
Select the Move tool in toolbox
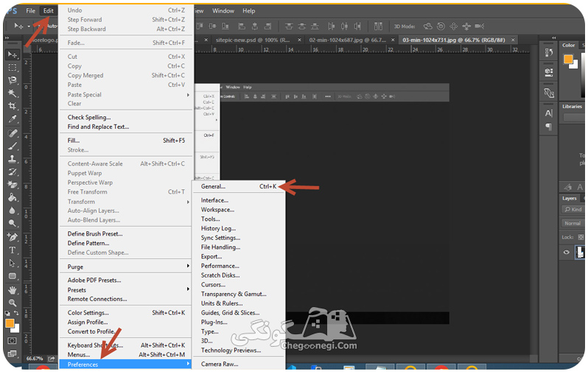[13, 54]
